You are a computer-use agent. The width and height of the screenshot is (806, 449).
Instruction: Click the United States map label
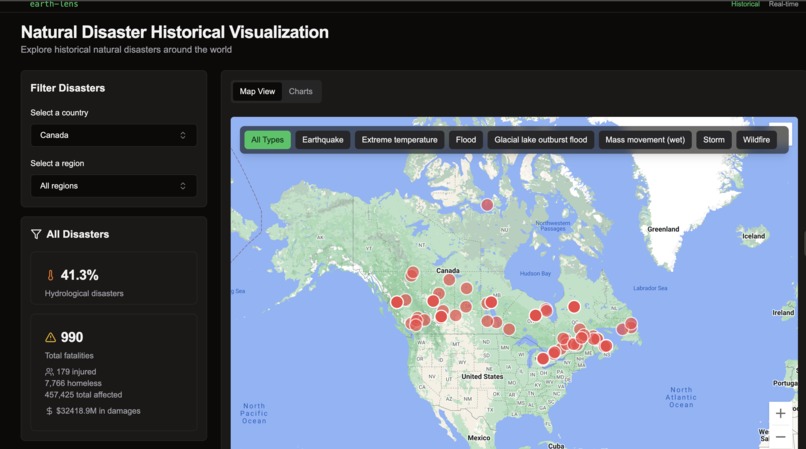pyautogui.click(x=482, y=376)
